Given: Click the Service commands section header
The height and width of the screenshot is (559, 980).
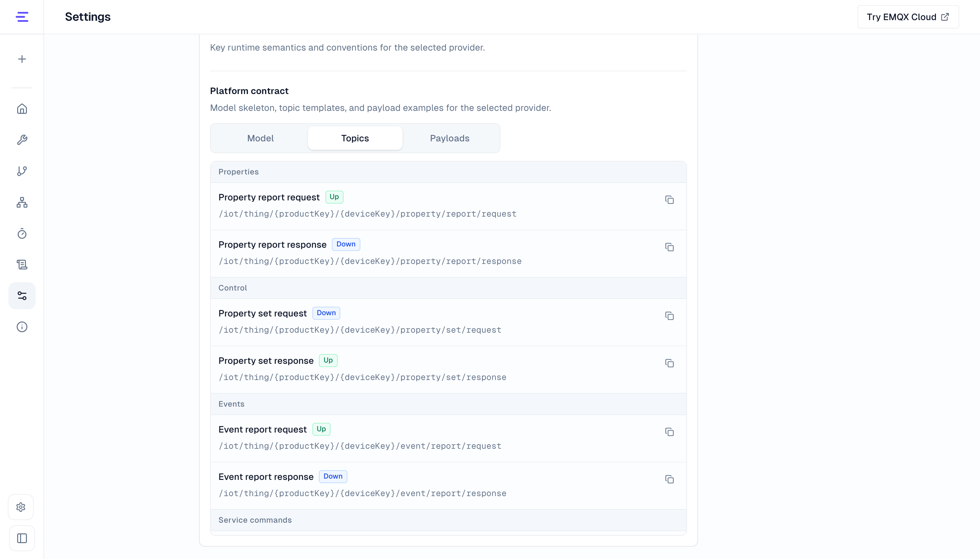Looking at the screenshot, I should point(448,520).
